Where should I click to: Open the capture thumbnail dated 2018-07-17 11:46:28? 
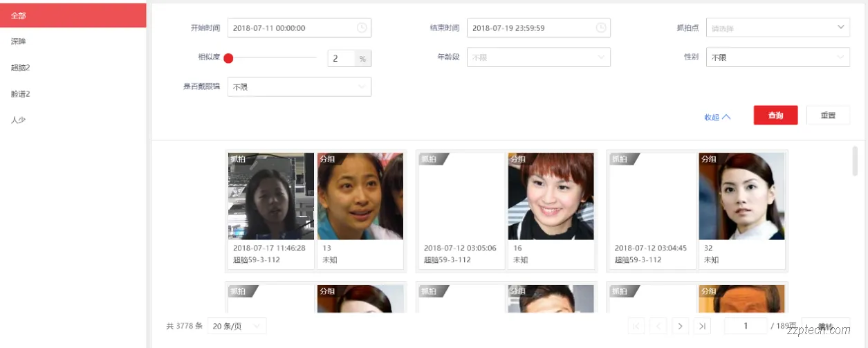pos(271,196)
